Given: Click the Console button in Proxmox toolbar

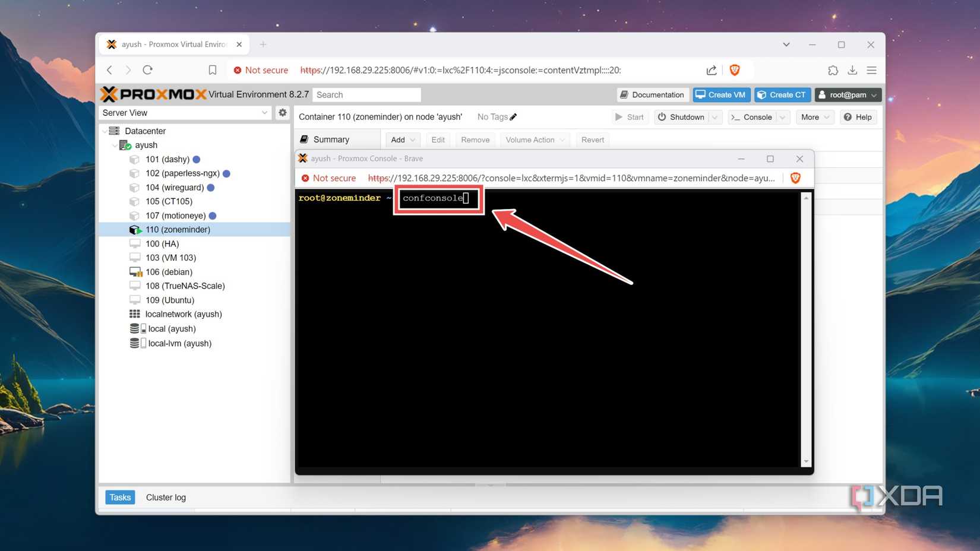Looking at the screenshot, I should [752, 117].
